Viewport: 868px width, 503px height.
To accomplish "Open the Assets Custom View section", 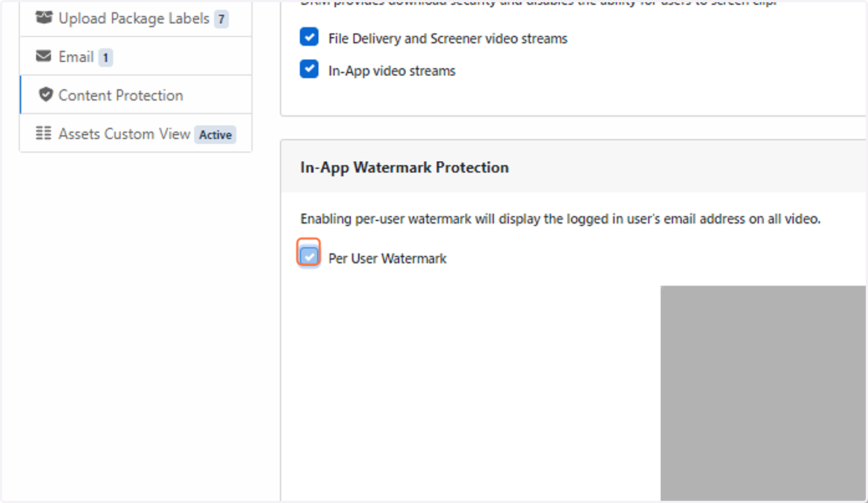I will 136,133.
